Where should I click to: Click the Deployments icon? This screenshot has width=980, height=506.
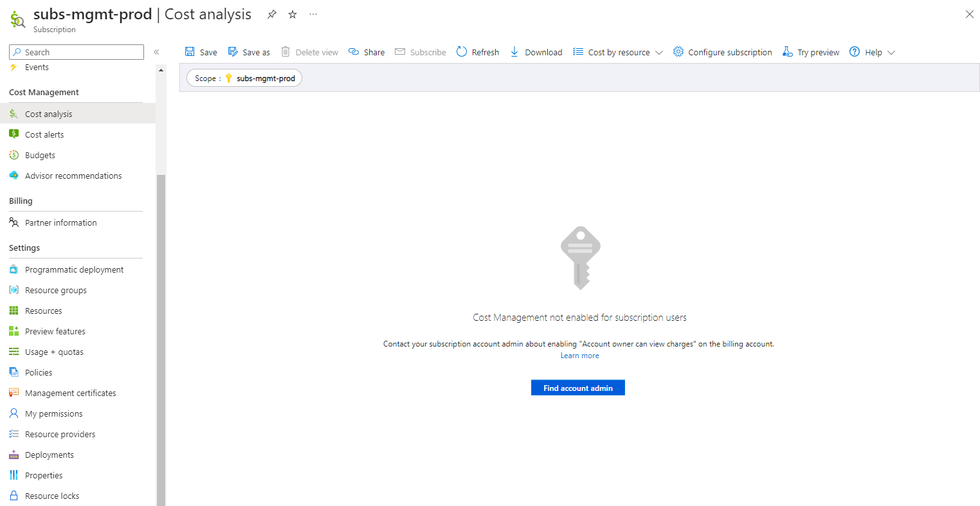pos(14,455)
